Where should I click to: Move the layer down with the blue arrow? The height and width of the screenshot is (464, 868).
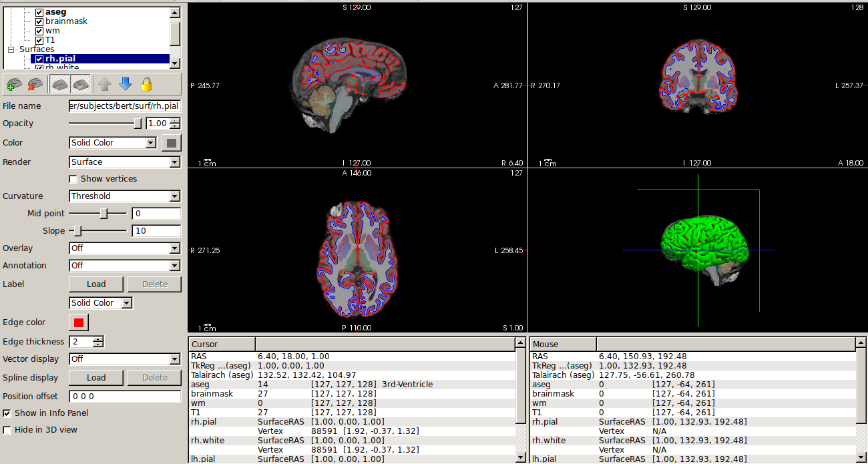125,85
